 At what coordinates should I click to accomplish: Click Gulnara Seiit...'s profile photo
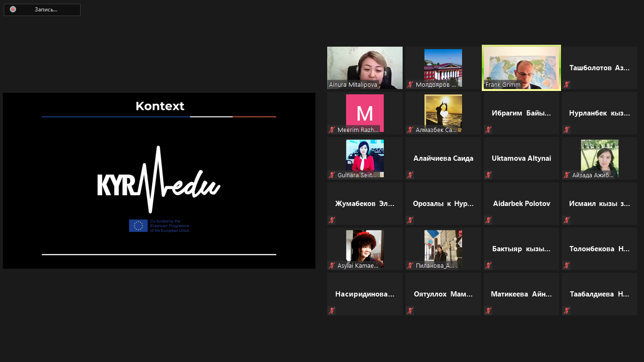(365, 157)
